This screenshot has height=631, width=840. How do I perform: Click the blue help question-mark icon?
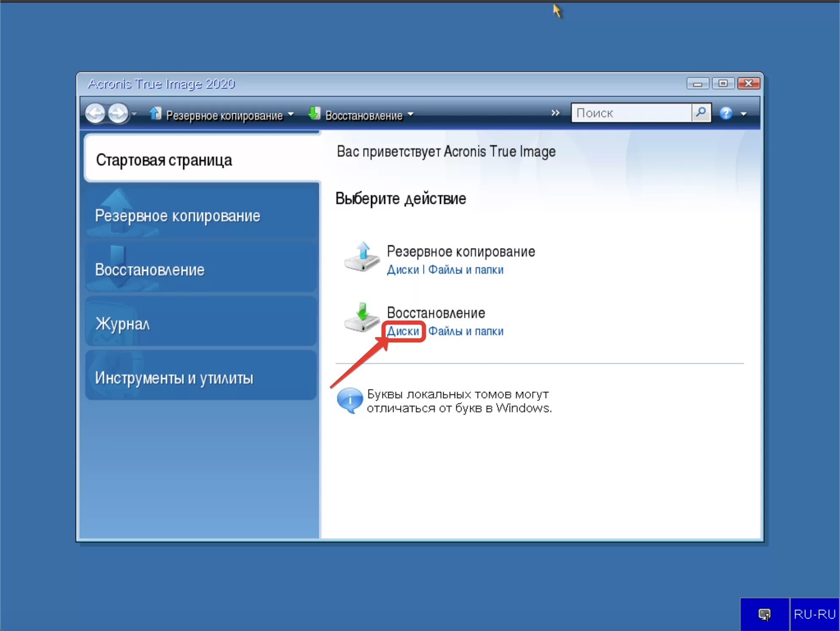pyautogui.click(x=726, y=113)
